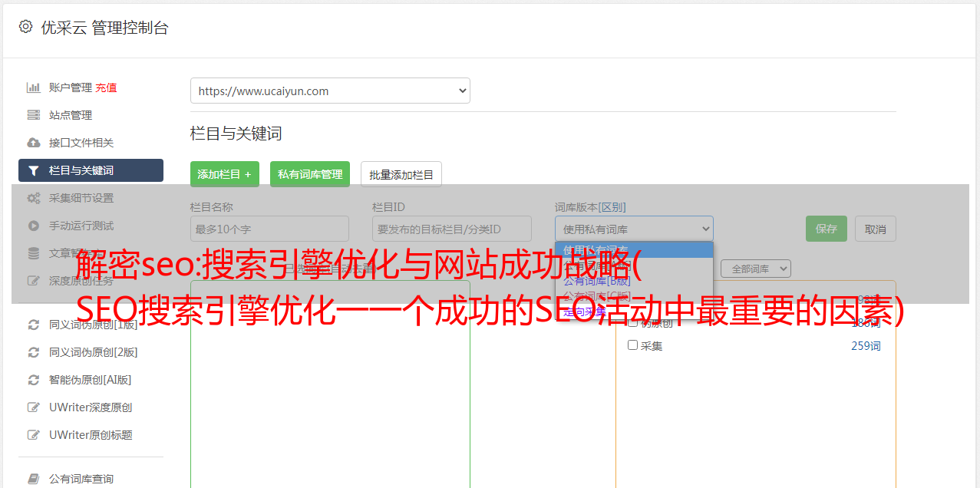Image resolution: width=980 pixels, height=488 pixels.
Task: Click the refresh icon beside 智能伪原创[AI版]
Action: coord(33,380)
